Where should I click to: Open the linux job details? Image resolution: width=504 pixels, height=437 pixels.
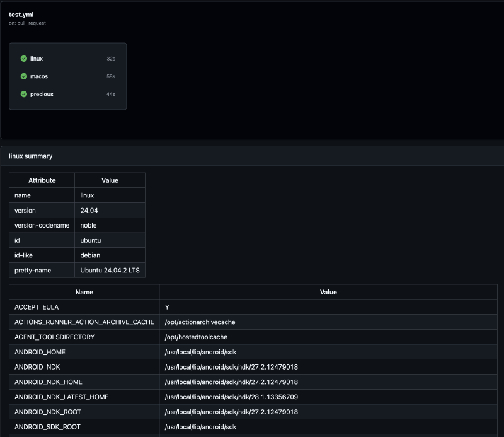(x=37, y=59)
